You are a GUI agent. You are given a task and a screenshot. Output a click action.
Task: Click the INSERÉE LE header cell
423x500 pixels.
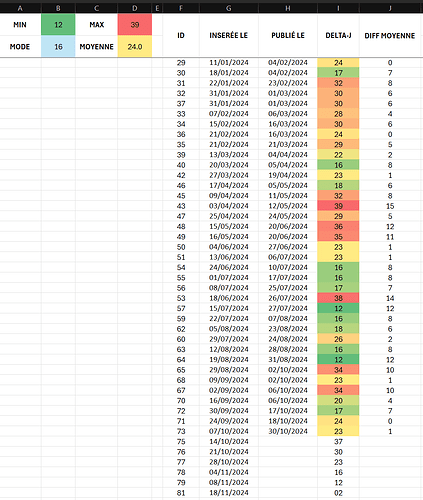click(x=229, y=35)
